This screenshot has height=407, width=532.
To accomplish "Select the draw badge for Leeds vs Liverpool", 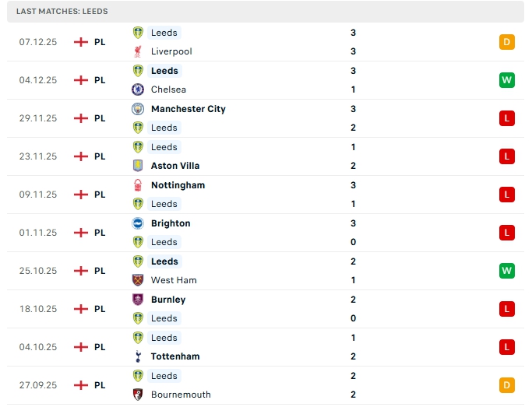I will point(507,42).
